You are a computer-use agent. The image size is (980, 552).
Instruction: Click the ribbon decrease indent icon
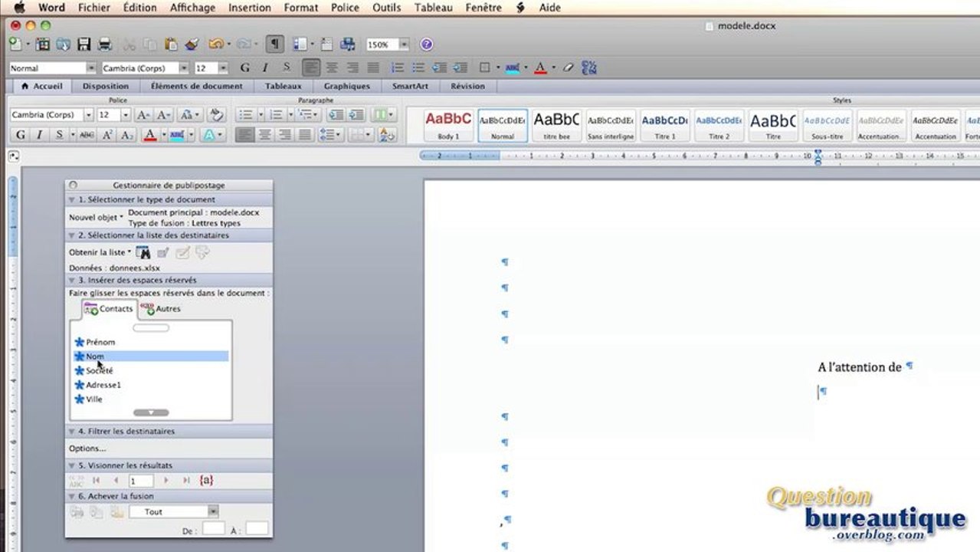(335, 115)
